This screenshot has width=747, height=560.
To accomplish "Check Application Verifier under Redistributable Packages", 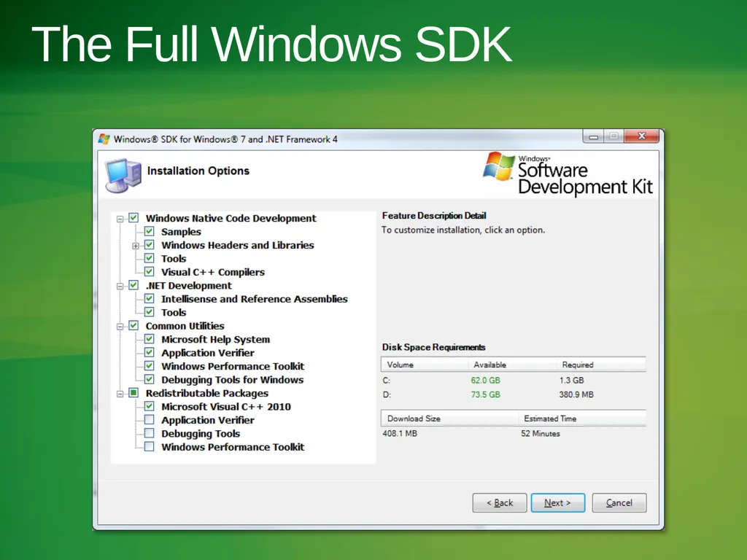I will pyautogui.click(x=150, y=419).
